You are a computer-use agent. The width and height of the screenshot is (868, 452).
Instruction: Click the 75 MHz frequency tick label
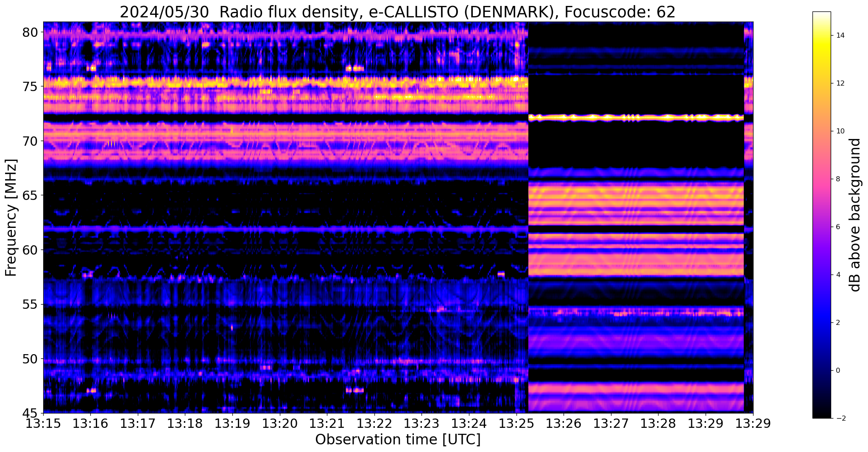tap(30, 86)
